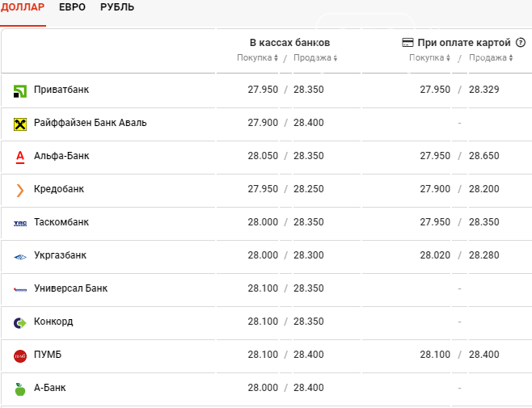532x408 pixels.
Task: Click the Райффайзен Банк Аваль logo icon
Action: (20, 124)
